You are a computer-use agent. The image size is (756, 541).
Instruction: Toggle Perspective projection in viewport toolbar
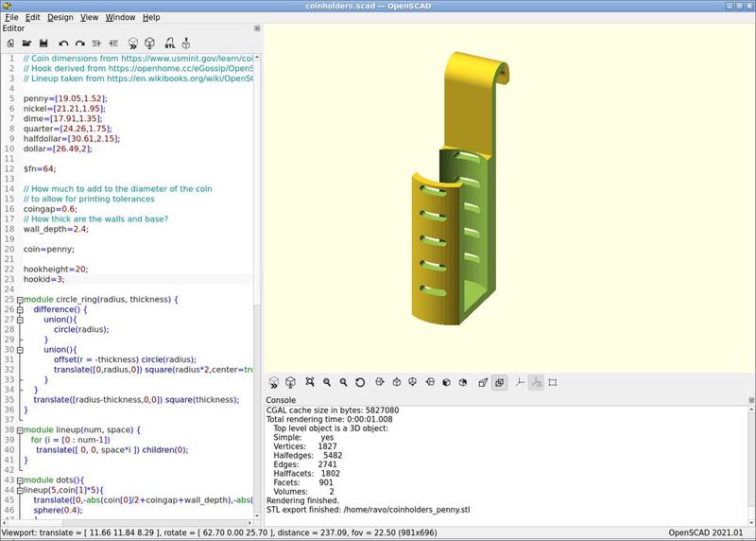coord(483,383)
